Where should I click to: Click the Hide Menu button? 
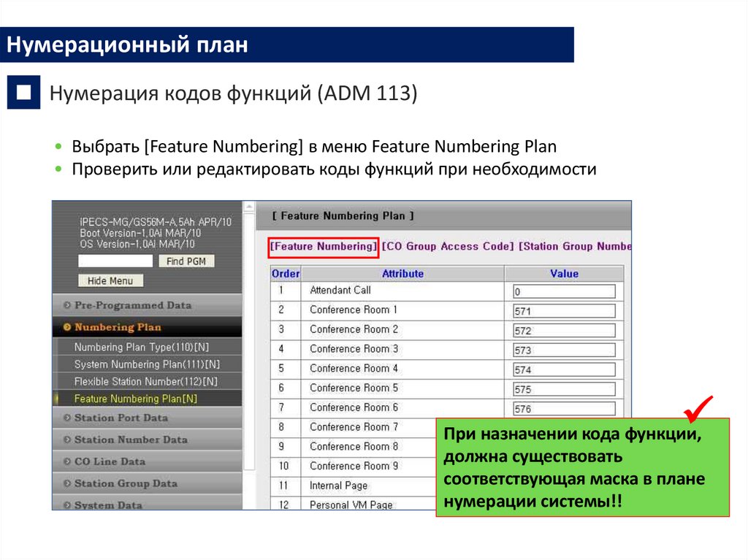[x=110, y=280]
